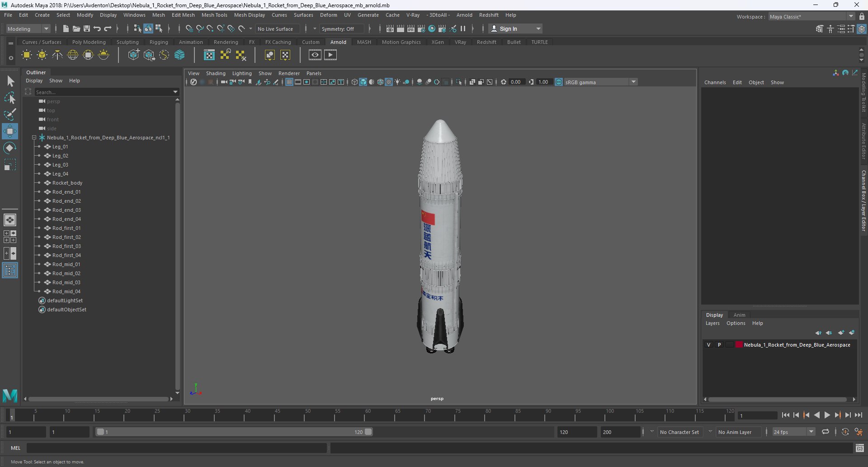Start Arnold render play shelf icon
Screen dimensions: 868x467
coord(330,55)
